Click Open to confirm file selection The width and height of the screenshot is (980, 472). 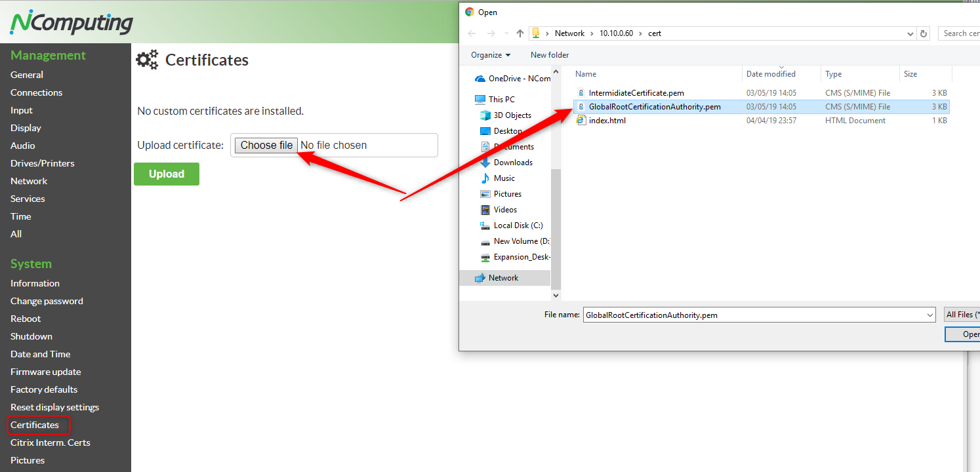pos(963,334)
